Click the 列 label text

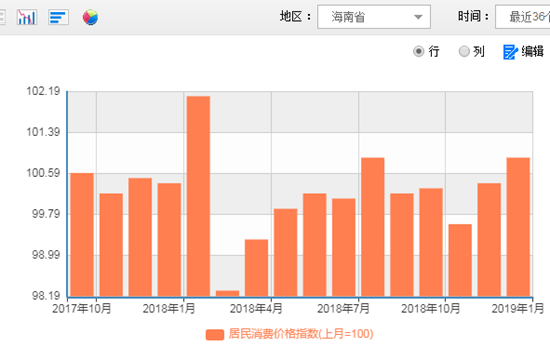pos(479,52)
